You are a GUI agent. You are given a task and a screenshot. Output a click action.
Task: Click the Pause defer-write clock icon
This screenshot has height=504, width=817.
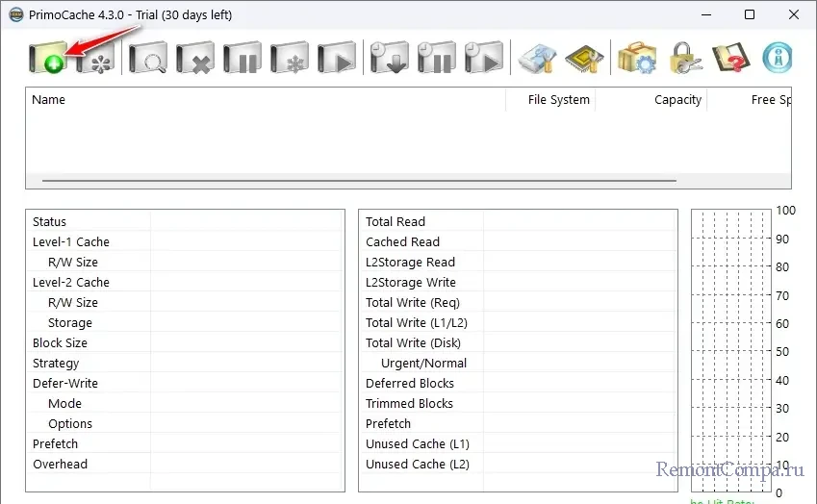pyautogui.click(x=436, y=58)
